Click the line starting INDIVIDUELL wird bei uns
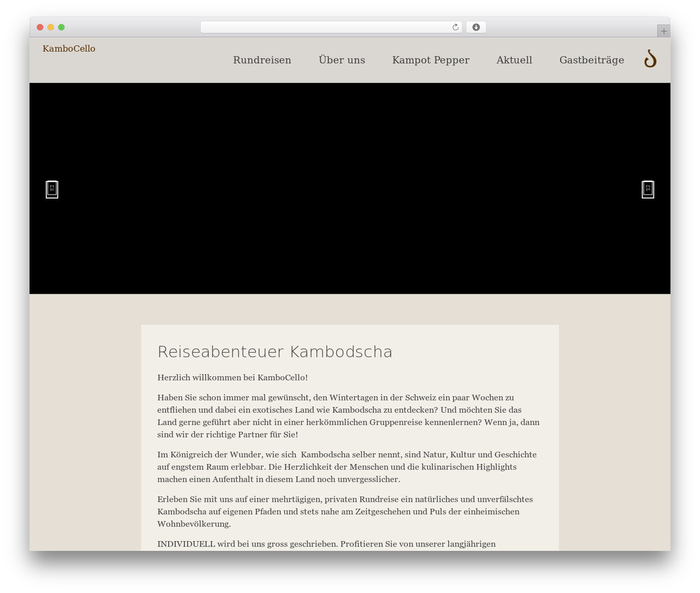Screen dimensions: 700x593 [x=326, y=544]
